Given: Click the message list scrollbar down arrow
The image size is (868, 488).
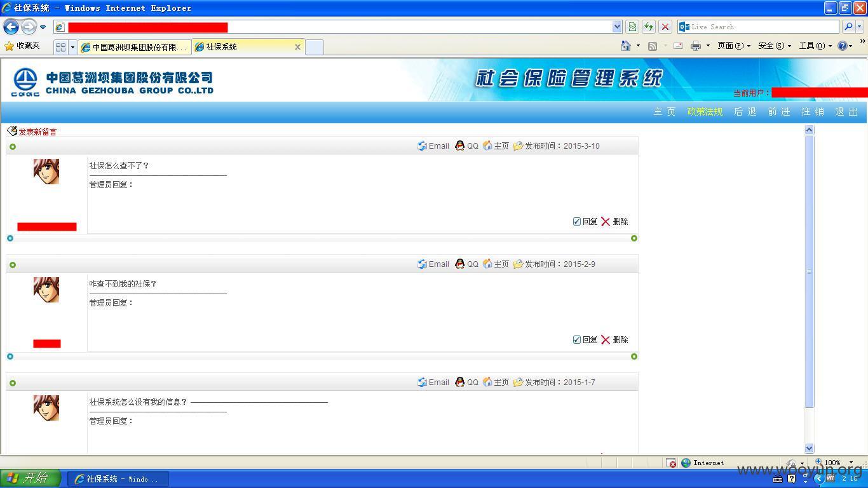Looking at the screenshot, I should click(809, 448).
